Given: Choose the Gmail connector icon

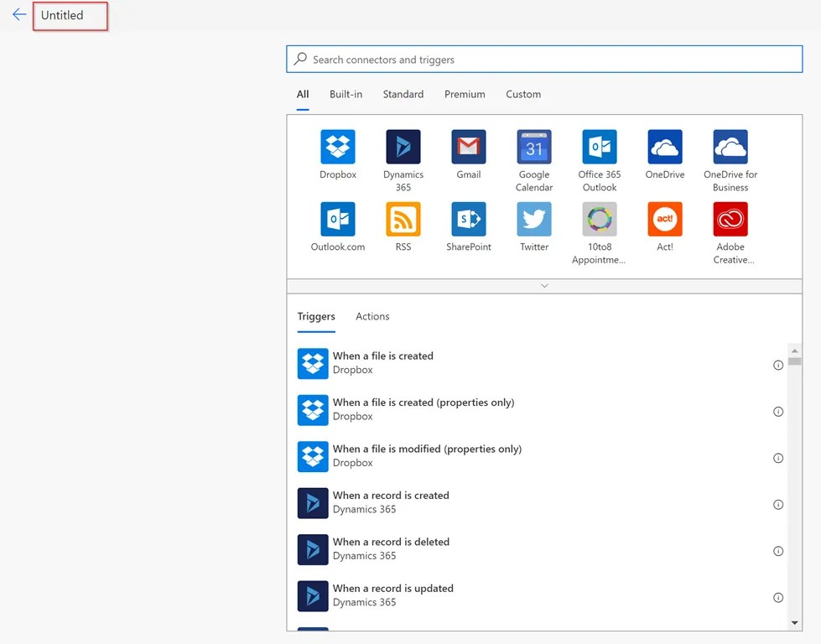Looking at the screenshot, I should [469, 147].
